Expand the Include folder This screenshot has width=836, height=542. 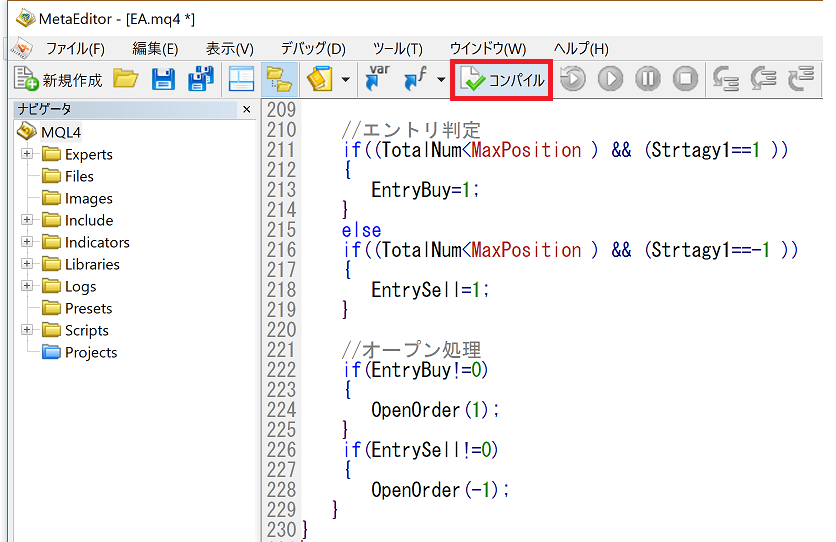click(27, 220)
